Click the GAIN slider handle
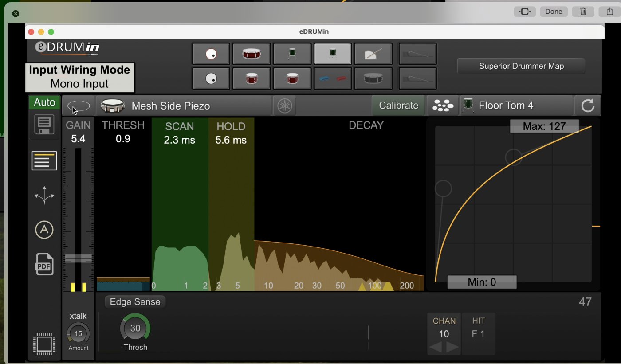621x364 pixels. tap(79, 258)
